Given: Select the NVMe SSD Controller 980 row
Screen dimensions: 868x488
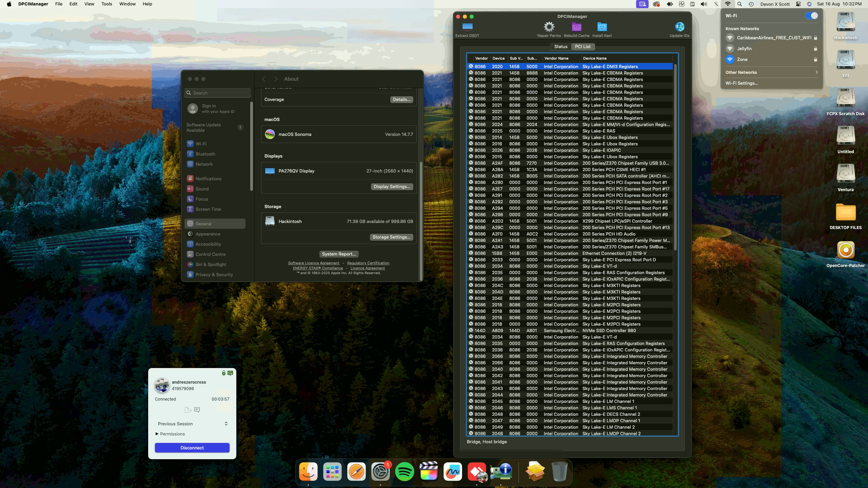Looking at the screenshot, I should point(570,330).
